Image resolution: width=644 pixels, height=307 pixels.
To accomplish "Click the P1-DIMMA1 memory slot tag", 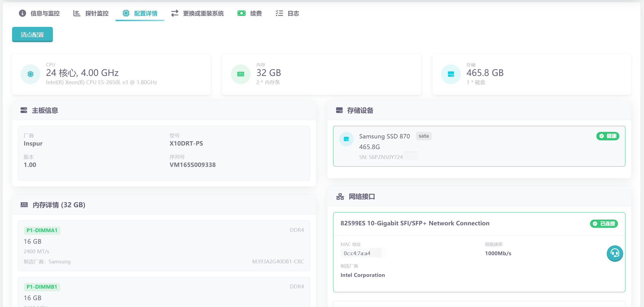I will coord(42,230).
